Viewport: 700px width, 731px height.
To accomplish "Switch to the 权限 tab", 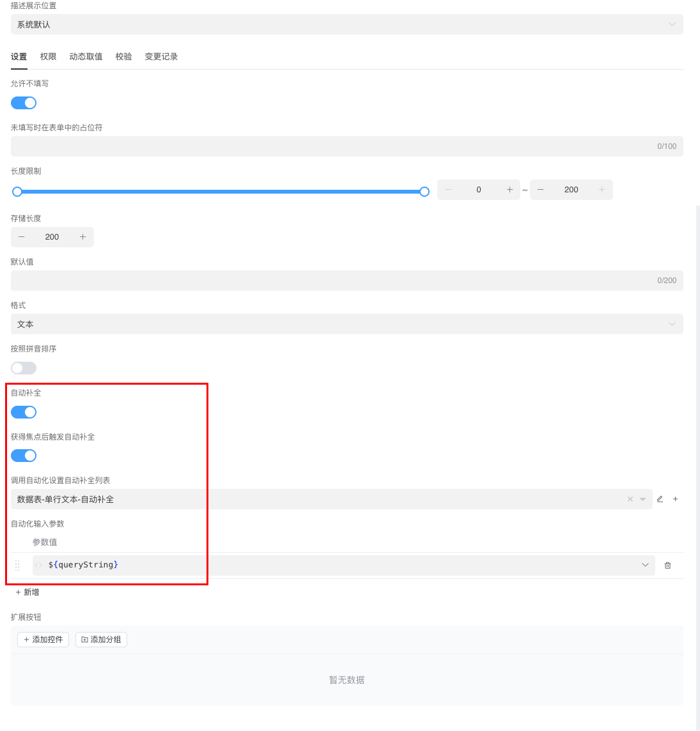I will pyautogui.click(x=48, y=56).
